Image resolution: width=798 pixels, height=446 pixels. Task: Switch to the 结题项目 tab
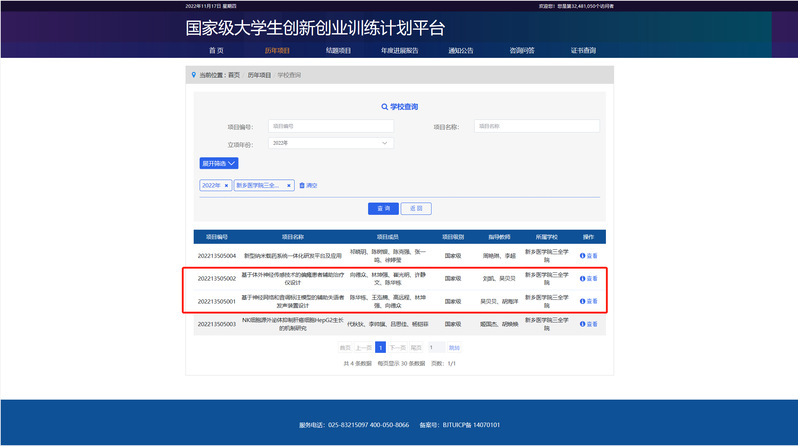coord(339,50)
